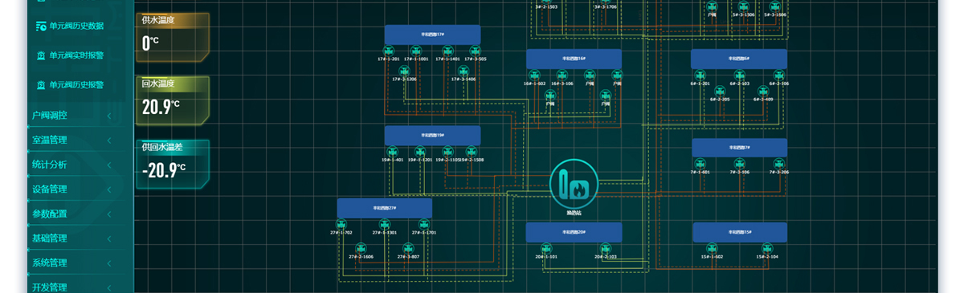Screen dimensions: 980x293
Task: Expand the 户阀调控 menu chevron
Action: (109, 116)
